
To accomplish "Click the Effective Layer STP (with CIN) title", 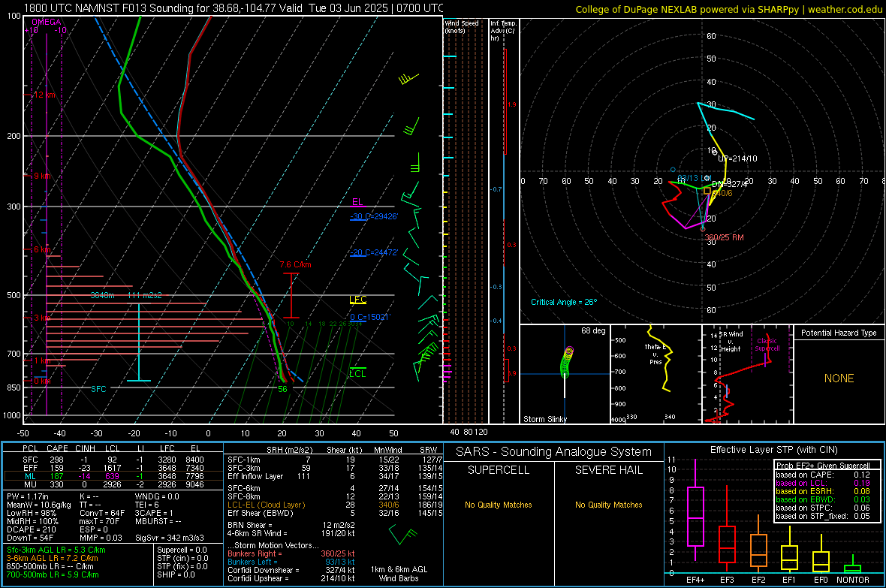I will pos(774,450).
